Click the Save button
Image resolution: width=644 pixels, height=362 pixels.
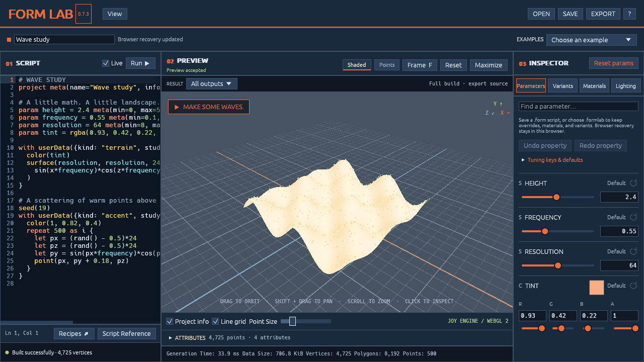coord(571,14)
